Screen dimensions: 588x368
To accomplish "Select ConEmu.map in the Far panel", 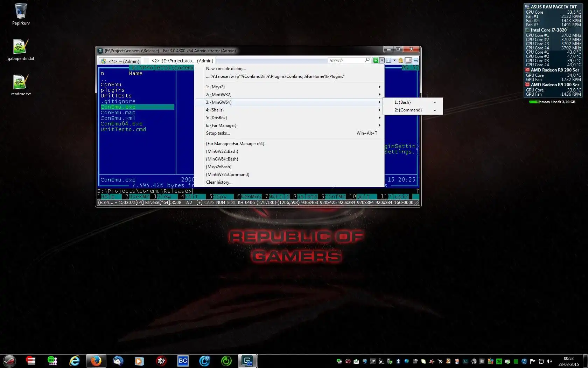I will [x=118, y=113].
